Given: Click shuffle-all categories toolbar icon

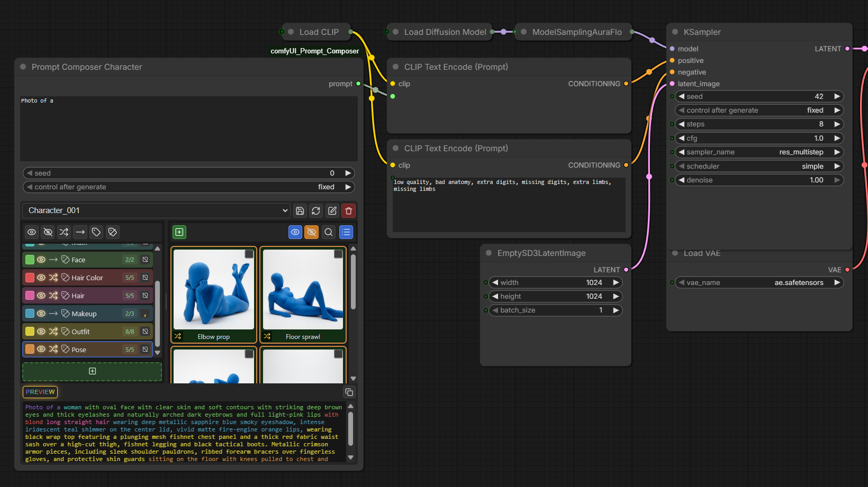Looking at the screenshot, I should coord(64,232).
